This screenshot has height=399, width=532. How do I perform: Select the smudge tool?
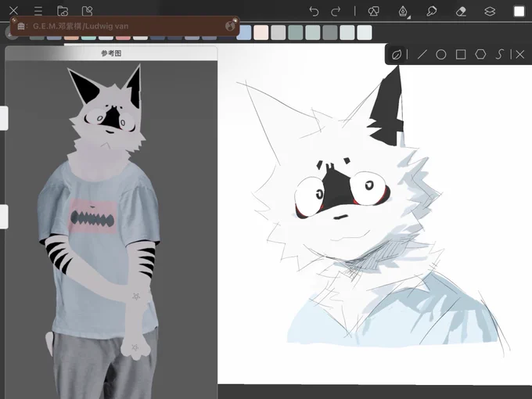(x=431, y=11)
